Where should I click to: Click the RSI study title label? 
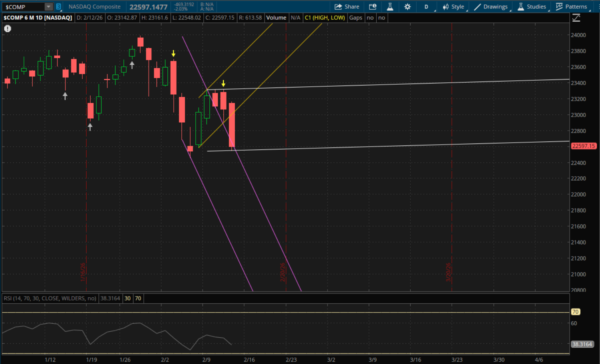pos(50,298)
